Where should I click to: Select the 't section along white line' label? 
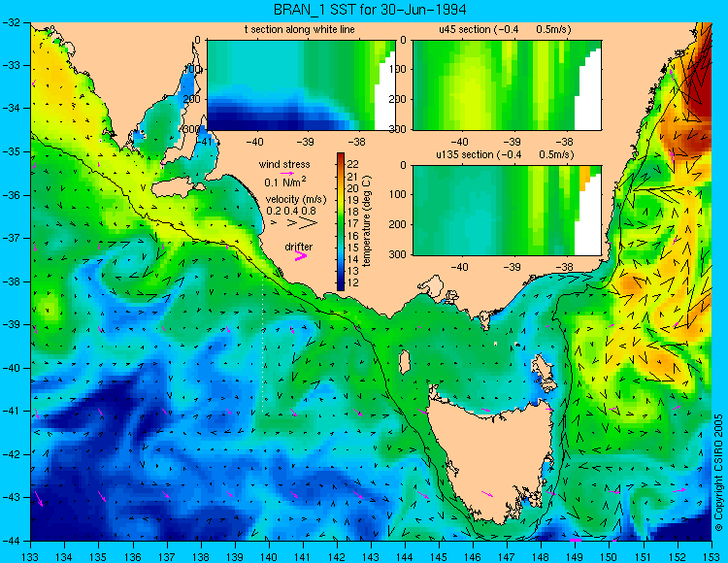tap(300, 29)
